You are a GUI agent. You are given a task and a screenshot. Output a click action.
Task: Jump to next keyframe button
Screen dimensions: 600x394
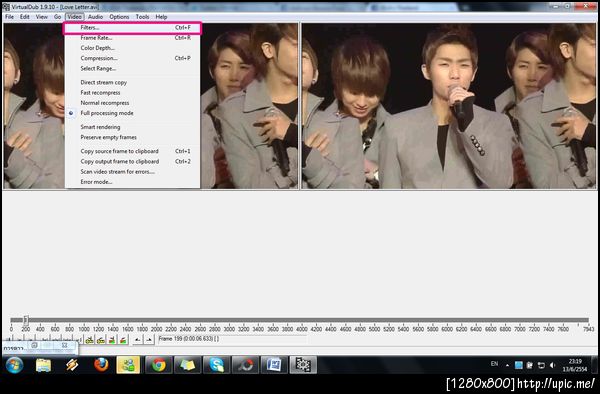click(101, 339)
